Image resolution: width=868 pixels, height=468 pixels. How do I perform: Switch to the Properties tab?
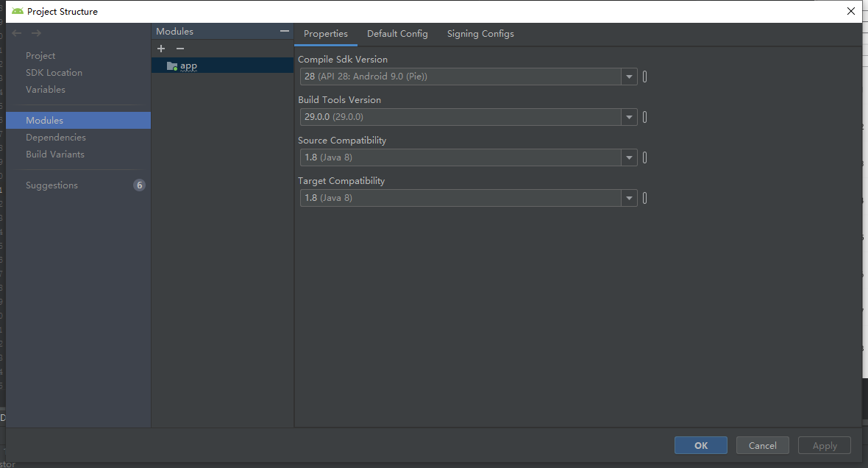[x=325, y=34]
